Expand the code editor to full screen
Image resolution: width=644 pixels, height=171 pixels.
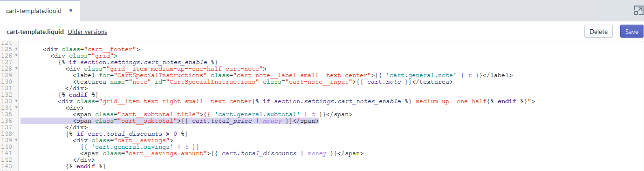click(638, 10)
